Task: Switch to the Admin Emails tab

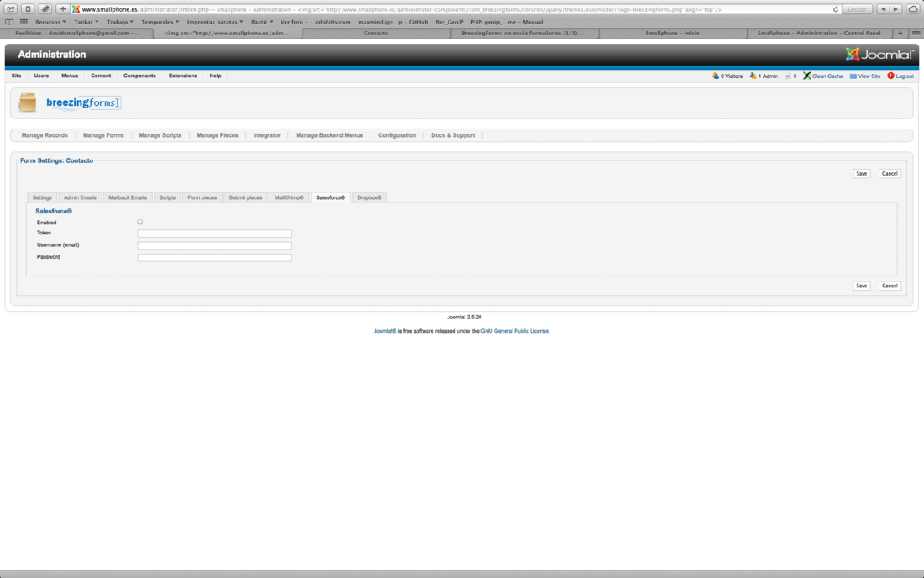Action: coord(80,197)
